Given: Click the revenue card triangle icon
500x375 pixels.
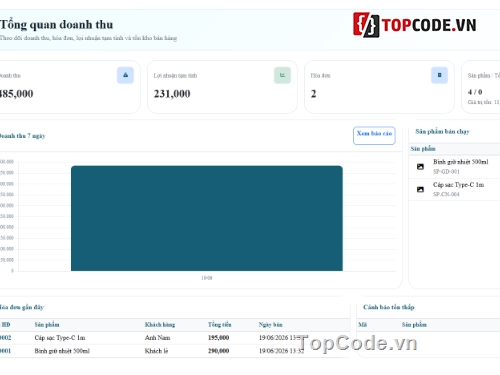Looking at the screenshot, I should tap(125, 75).
